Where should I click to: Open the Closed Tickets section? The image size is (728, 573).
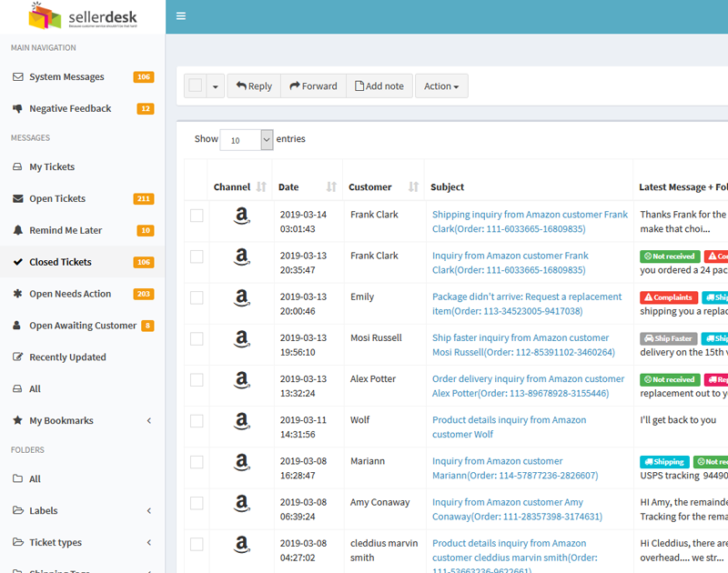click(60, 263)
